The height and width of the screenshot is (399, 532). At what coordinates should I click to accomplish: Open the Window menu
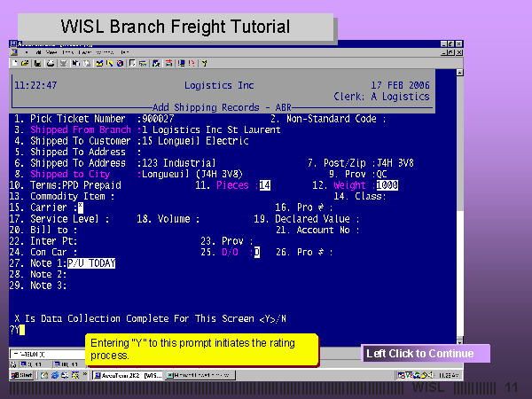[x=105, y=52]
